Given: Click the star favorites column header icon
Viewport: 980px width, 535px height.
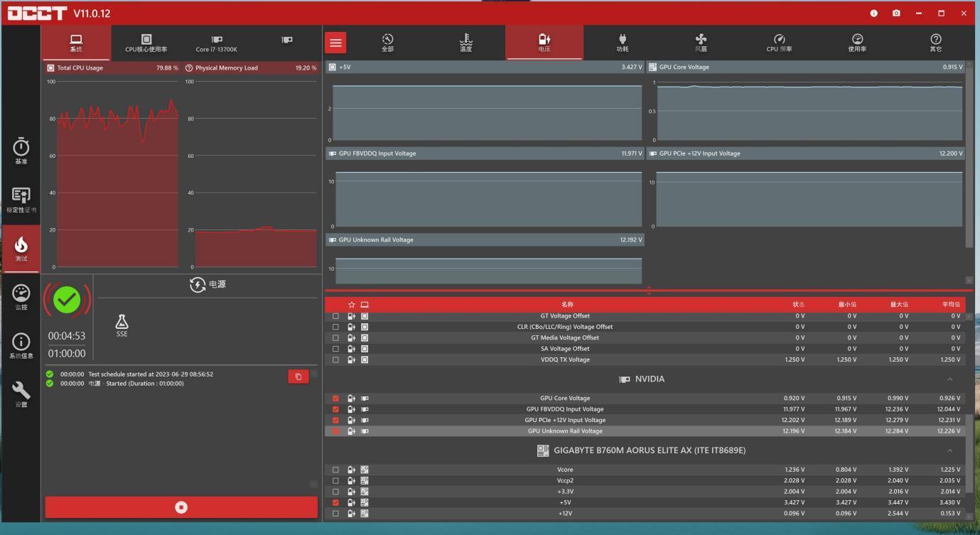Looking at the screenshot, I should pos(351,305).
